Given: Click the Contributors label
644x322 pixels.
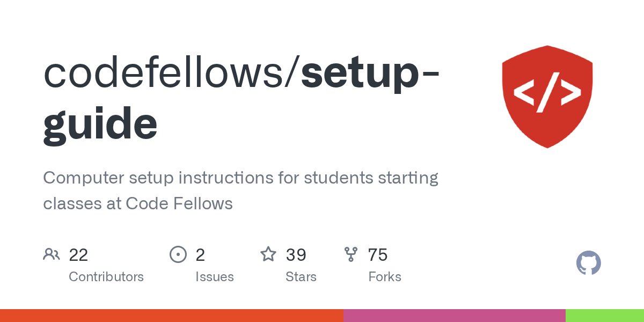Looking at the screenshot, I should (x=106, y=277).
